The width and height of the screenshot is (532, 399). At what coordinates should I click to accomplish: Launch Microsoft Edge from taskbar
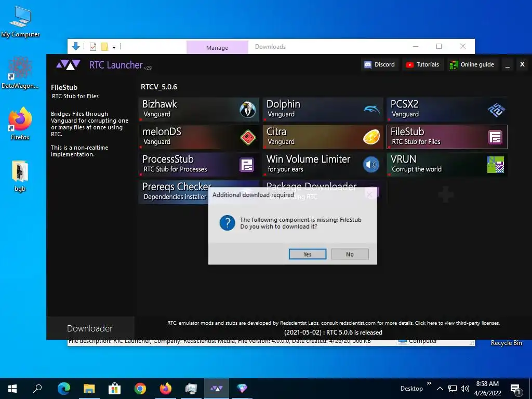[64, 389]
